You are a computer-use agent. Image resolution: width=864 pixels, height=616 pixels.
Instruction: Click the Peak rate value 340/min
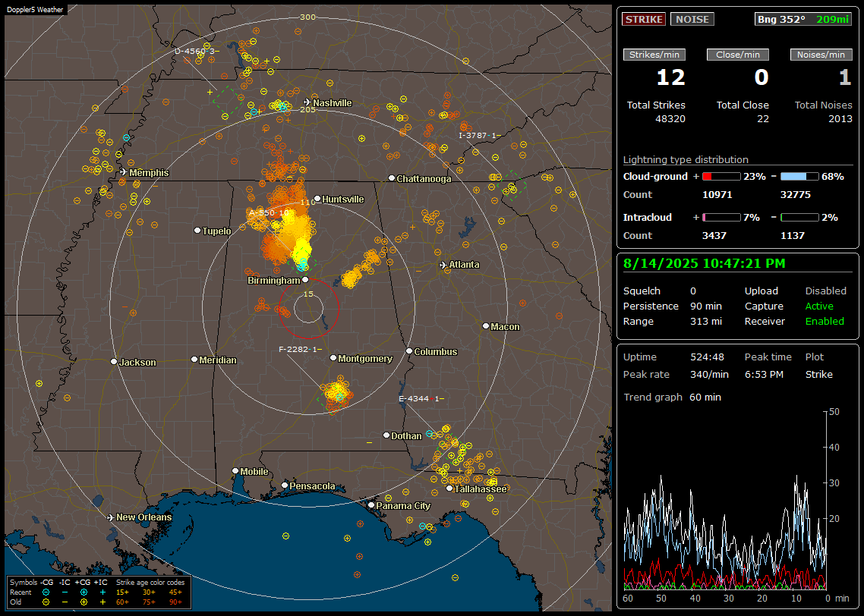(x=709, y=374)
